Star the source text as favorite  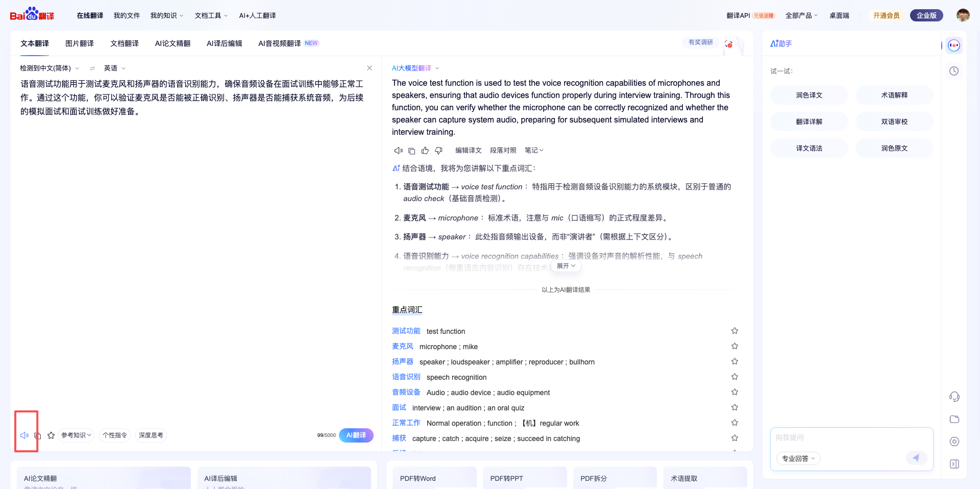(51, 435)
